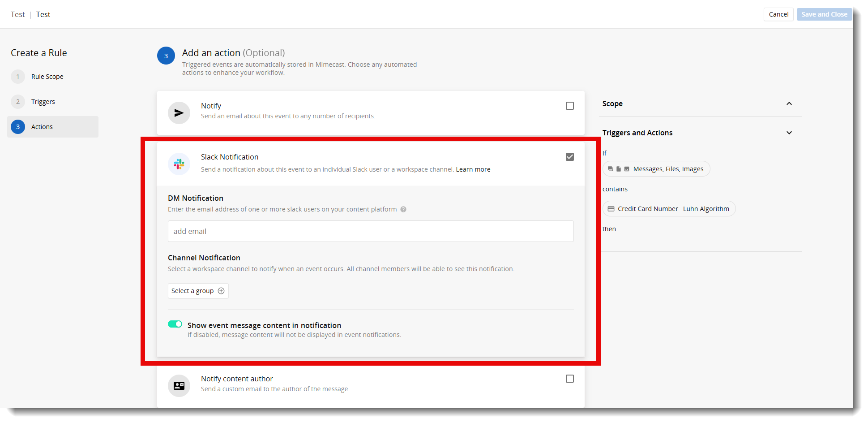Click the image icon in the trigger chip
868x423 pixels.
point(627,169)
